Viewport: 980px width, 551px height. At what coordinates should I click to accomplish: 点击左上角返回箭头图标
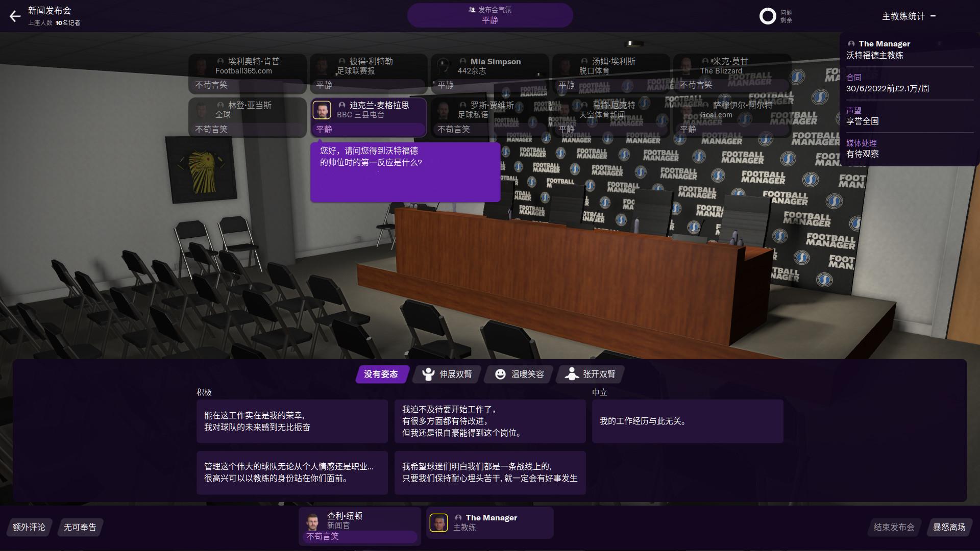pyautogui.click(x=15, y=15)
